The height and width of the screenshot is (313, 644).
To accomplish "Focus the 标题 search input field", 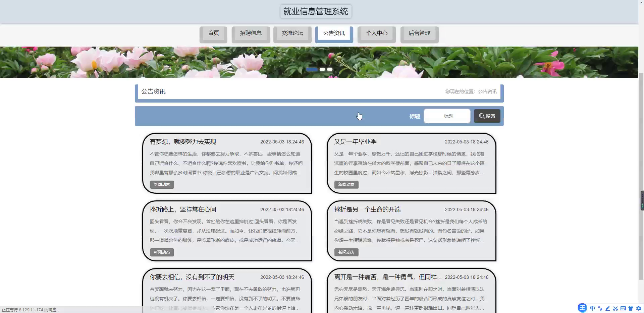I will [x=447, y=116].
